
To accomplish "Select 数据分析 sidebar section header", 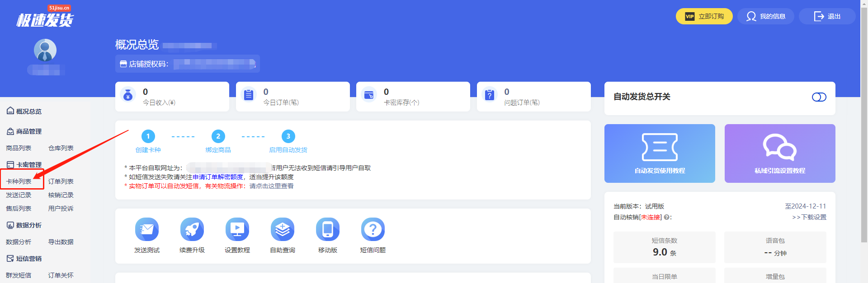I will [24, 225].
